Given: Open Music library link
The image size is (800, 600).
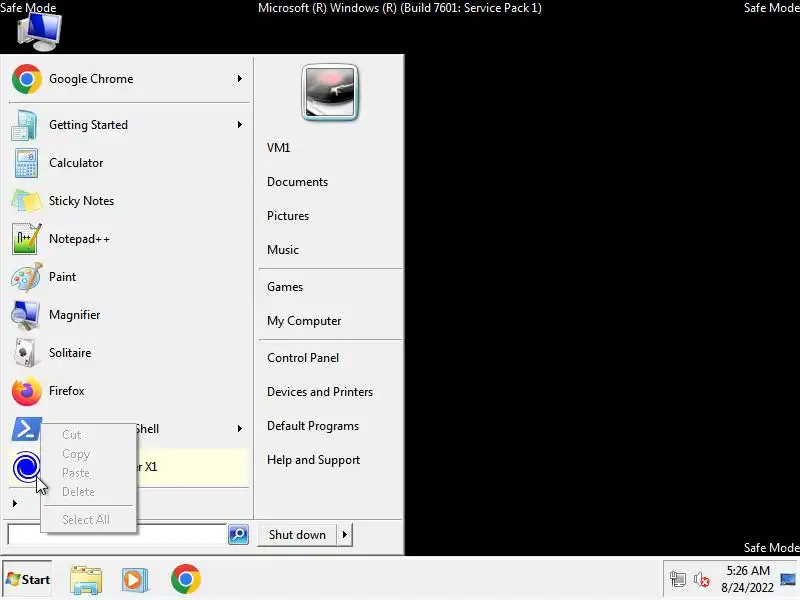Looking at the screenshot, I should pos(283,250).
